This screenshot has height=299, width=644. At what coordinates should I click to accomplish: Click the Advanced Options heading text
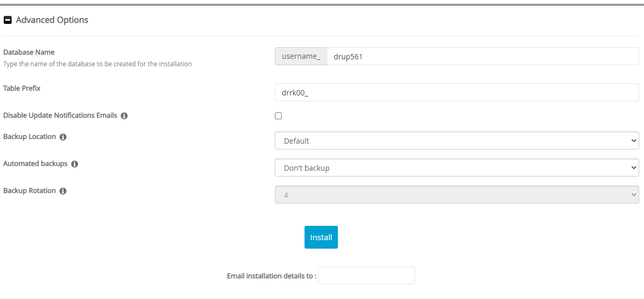52,20
